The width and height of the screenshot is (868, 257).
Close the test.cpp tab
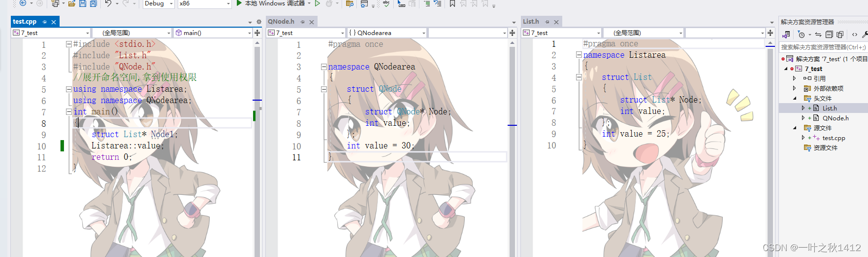coord(54,22)
